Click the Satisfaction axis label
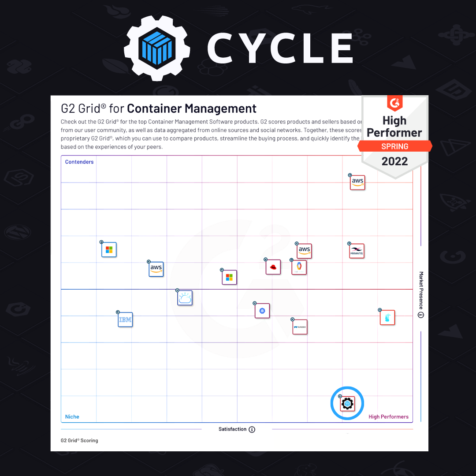 click(233, 429)
